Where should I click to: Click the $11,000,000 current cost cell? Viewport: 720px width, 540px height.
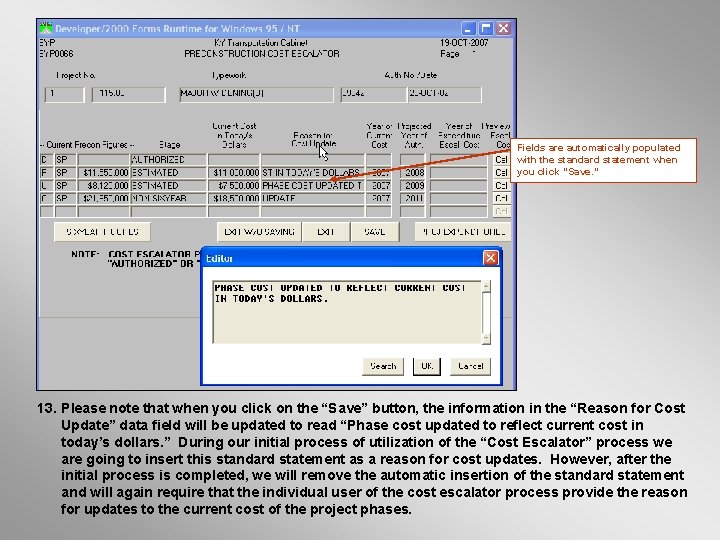234,173
